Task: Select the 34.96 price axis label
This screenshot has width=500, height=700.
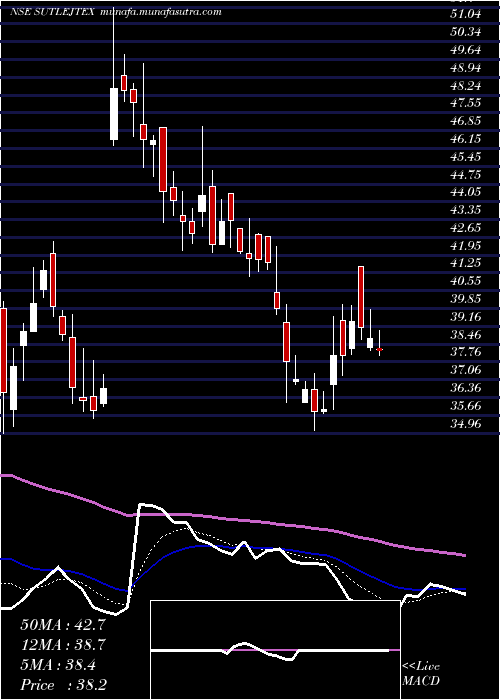Action: (x=466, y=423)
